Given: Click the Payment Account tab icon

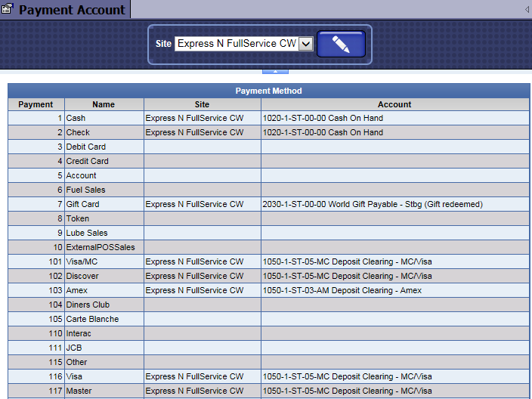Looking at the screenshot, I should pos(8,10).
